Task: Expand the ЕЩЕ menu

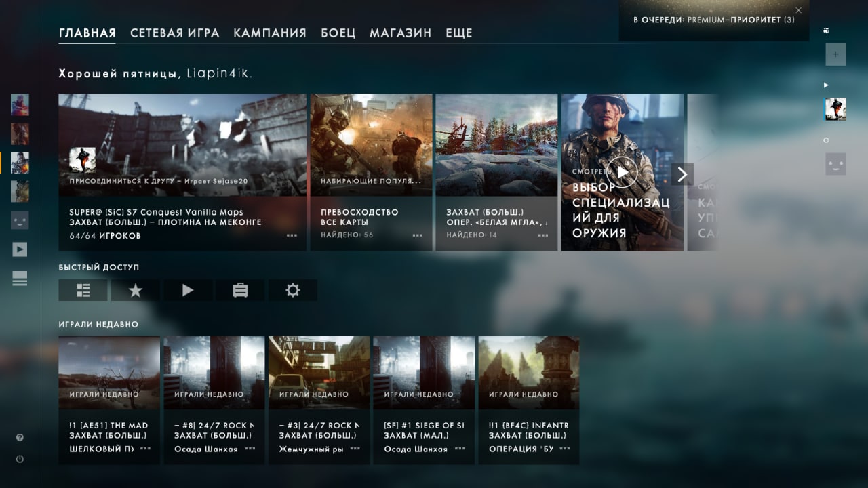Action: (x=459, y=33)
